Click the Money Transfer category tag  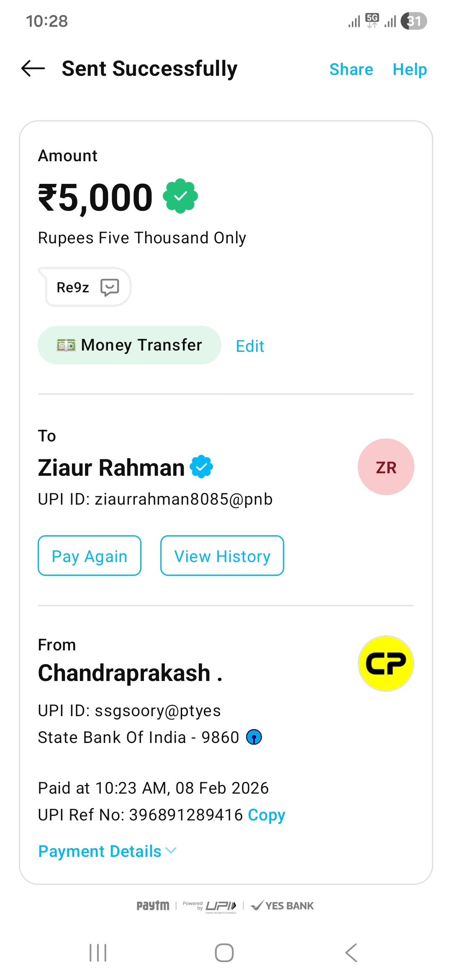[x=129, y=345]
